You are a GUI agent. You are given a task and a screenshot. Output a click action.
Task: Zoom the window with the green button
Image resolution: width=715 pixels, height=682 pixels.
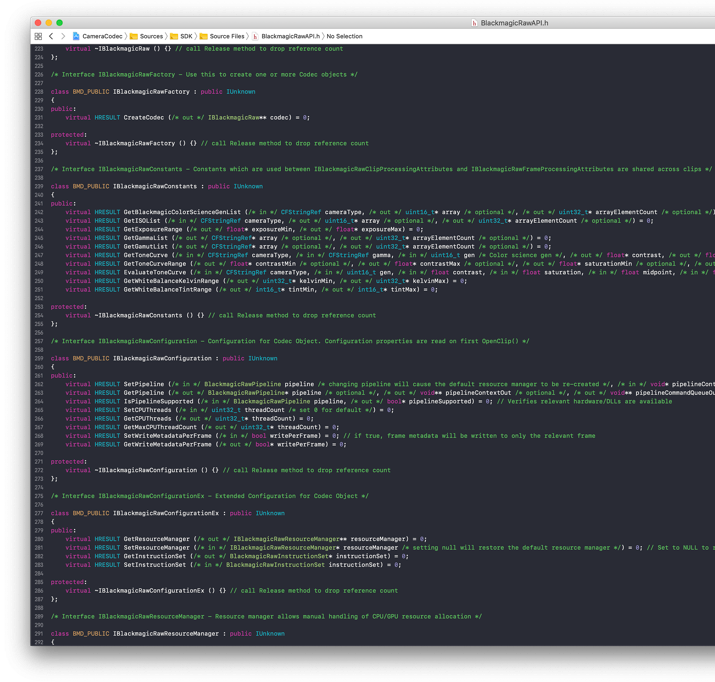pos(59,23)
